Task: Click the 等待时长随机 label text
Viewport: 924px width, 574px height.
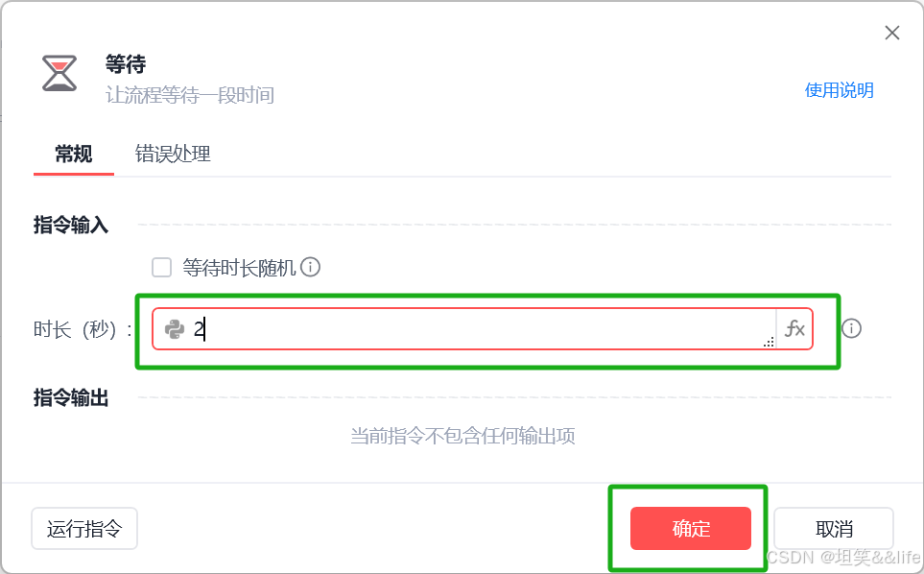Action: coord(239,268)
